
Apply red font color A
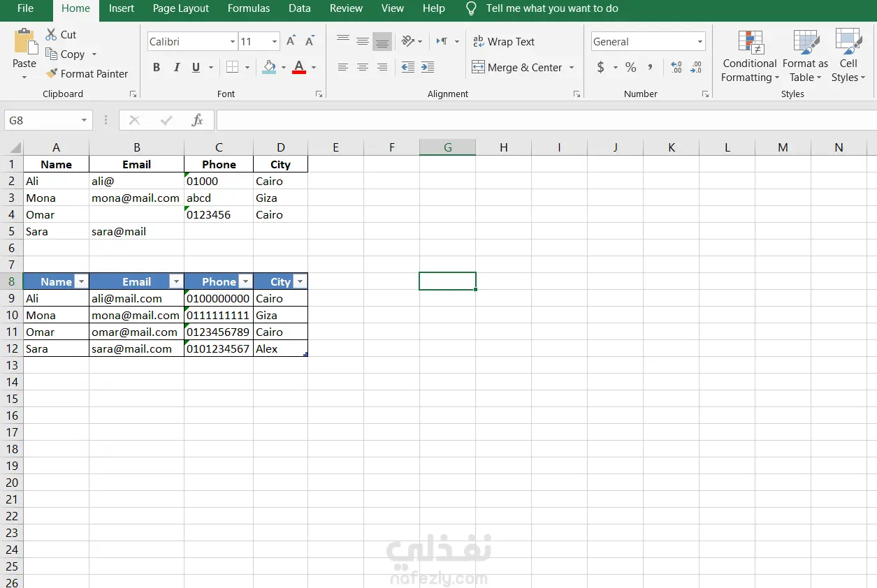click(299, 67)
